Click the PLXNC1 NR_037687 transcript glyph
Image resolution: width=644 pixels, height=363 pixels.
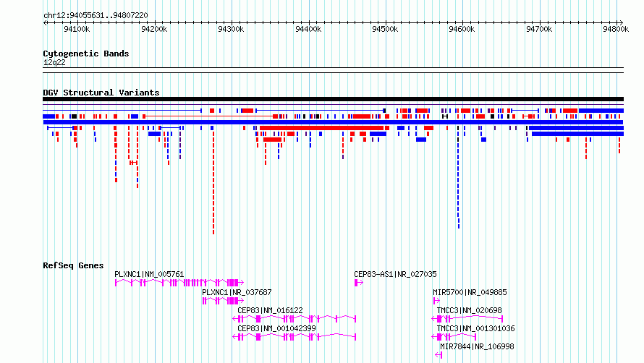click(x=223, y=301)
